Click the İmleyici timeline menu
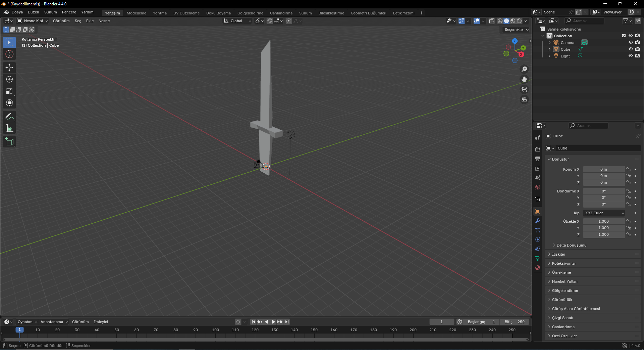Viewport: 644px width, 350px height. tap(101, 322)
